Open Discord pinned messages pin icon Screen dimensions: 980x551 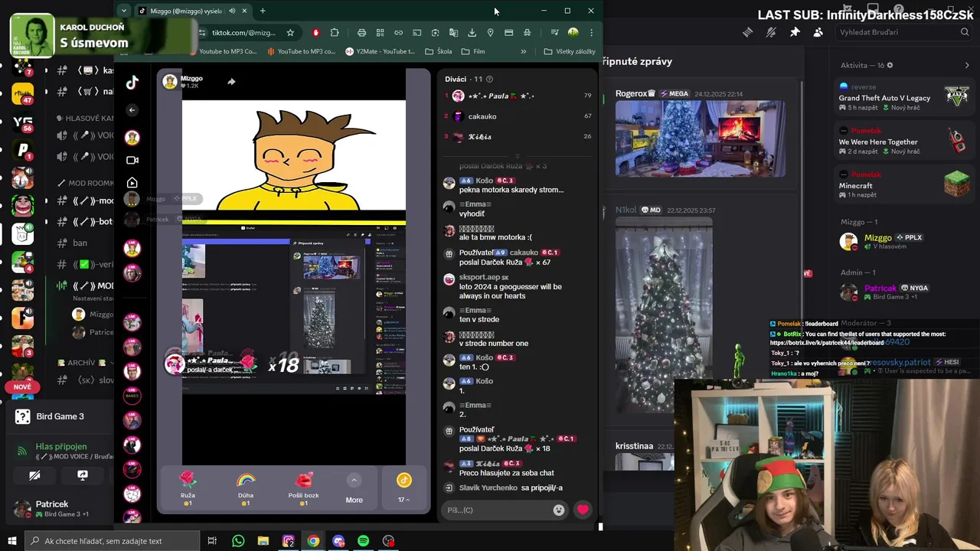pyautogui.click(x=795, y=32)
